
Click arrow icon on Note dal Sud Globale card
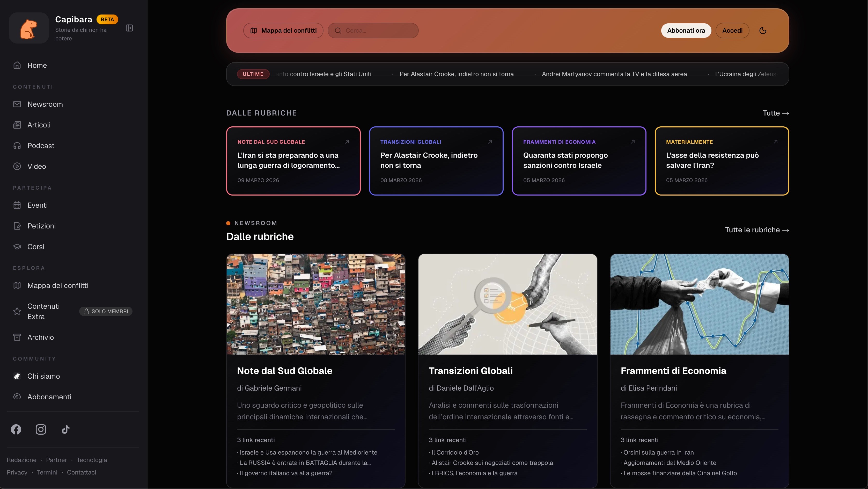347,142
